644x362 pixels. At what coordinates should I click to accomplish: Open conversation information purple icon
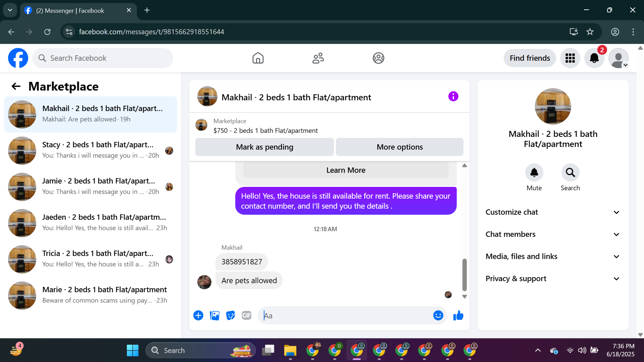coord(453,97)
